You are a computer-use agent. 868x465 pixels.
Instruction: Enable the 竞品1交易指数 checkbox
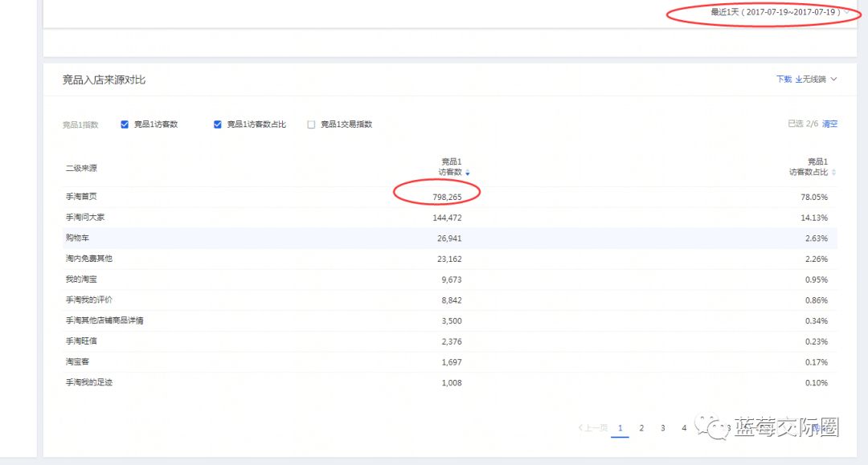click(x=311, y=124)
